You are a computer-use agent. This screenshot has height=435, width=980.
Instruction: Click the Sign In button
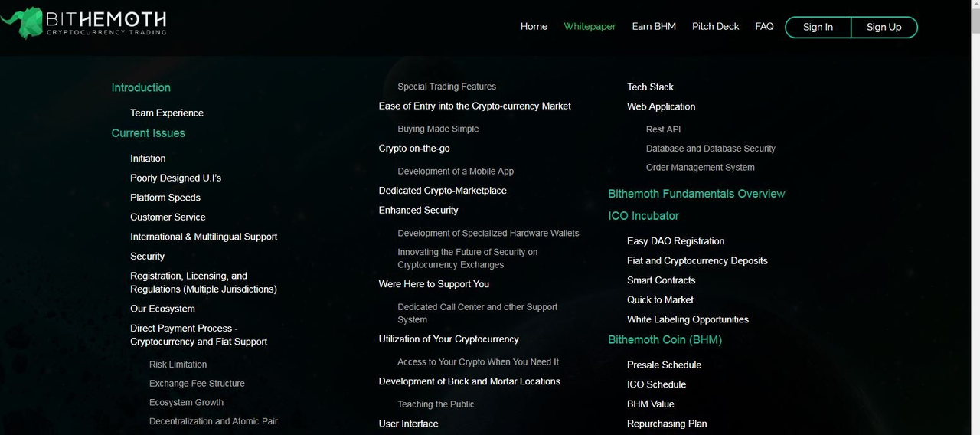(818, 27)
